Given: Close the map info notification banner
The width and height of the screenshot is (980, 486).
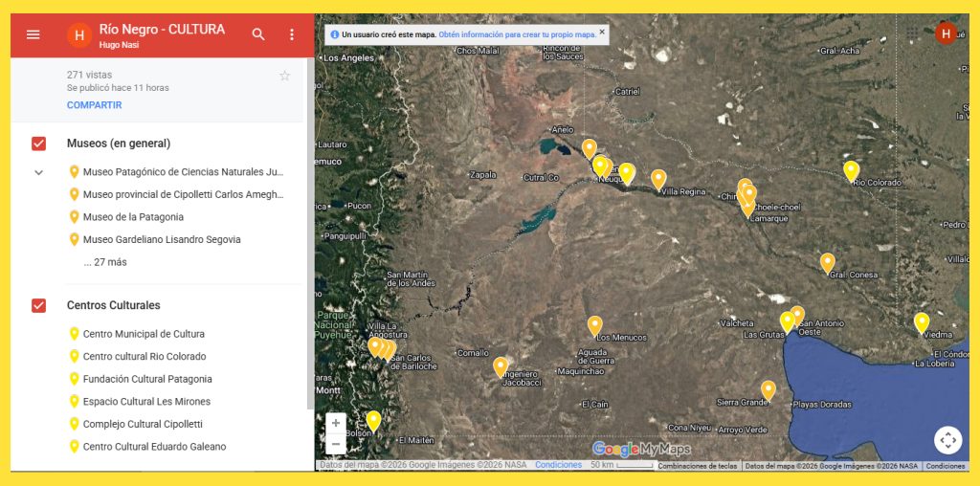Looking at the screenshot, I should [x=602, y=33].
